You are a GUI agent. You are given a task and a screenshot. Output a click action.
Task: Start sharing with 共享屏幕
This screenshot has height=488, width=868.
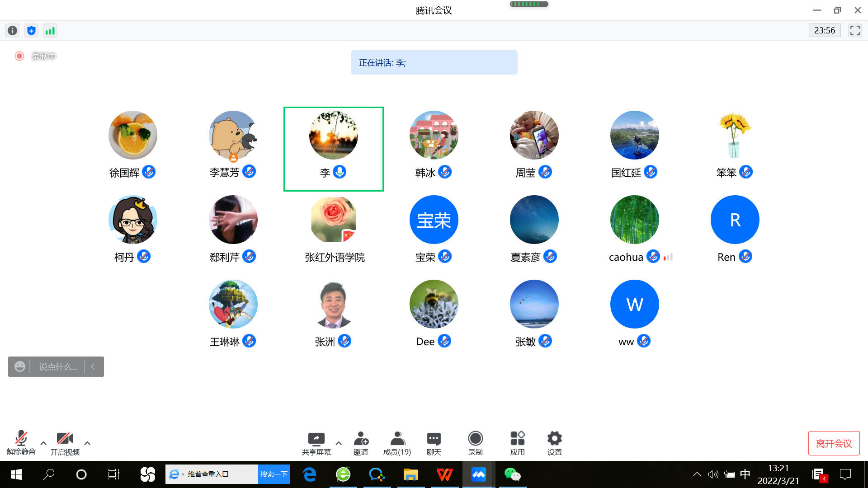[316, 443]
